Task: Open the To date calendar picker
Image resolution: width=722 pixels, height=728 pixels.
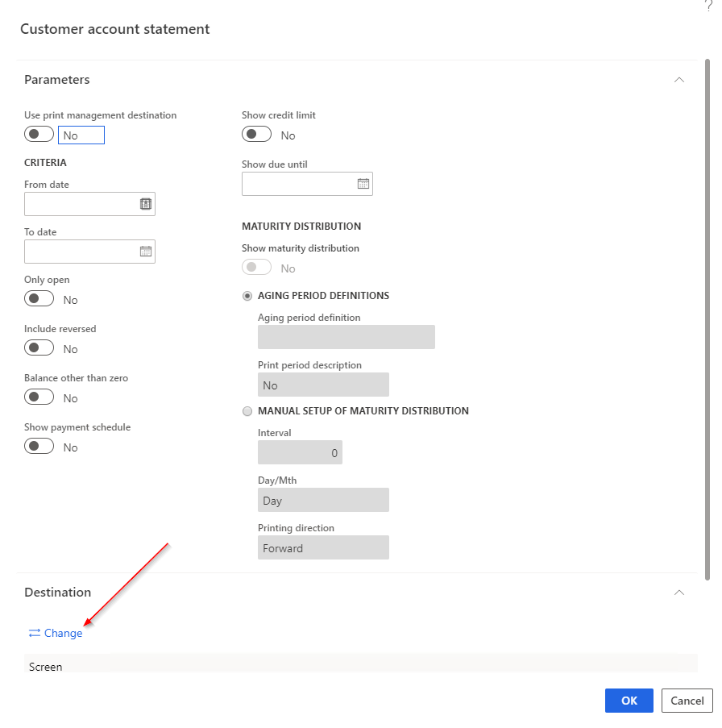Action: pyautogui.click(x=146, y=252)
